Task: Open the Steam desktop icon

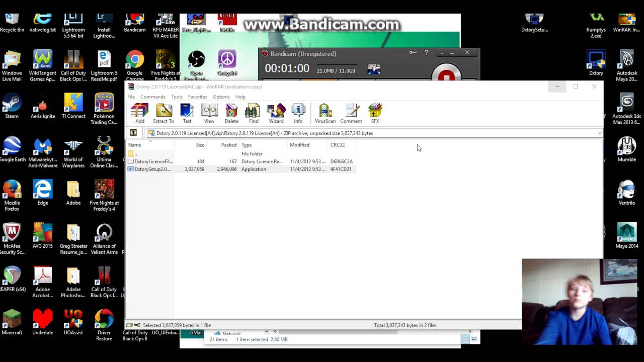Action: [12, 107]
